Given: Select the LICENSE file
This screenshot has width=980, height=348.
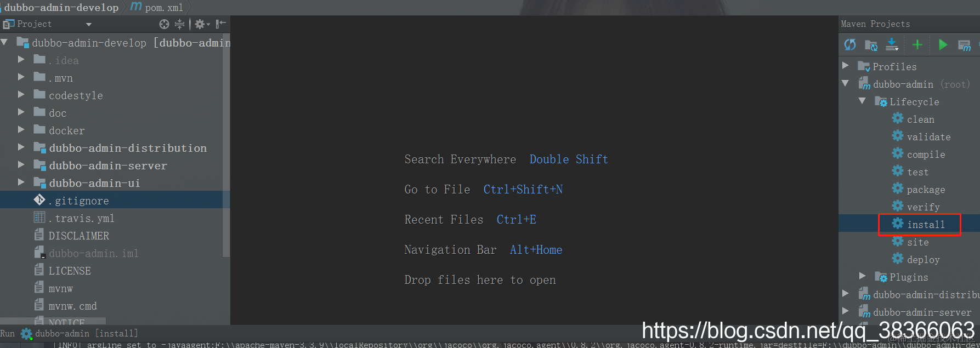Looking at the screenshot, I should (x=70, y=271).
